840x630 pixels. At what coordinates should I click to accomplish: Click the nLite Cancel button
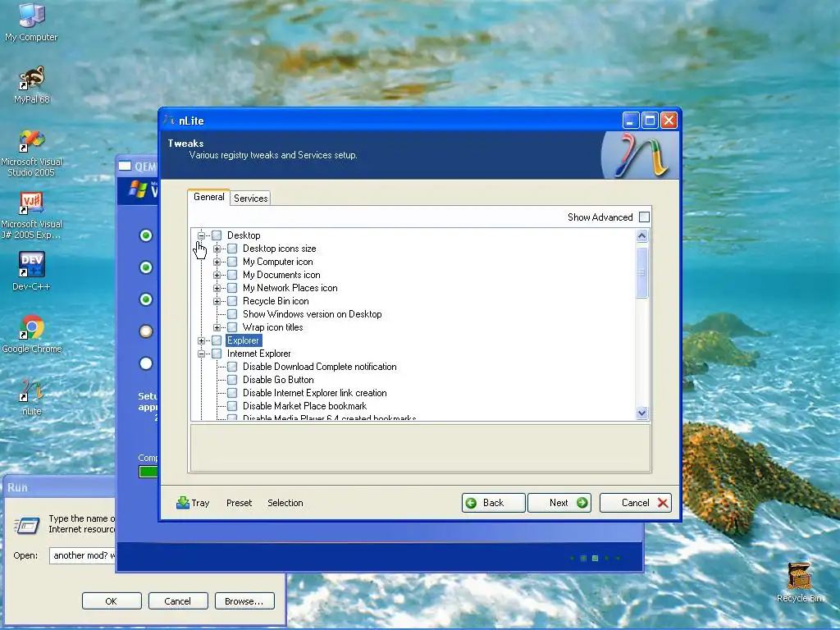636,503
